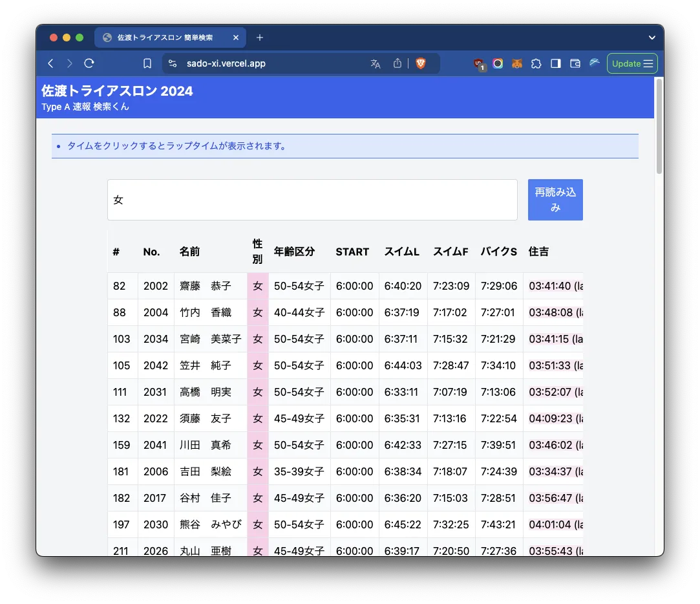700x604 pixels.
Task: Show lap times for 吉田 梨絵's 03:34:37
Action: click(x=550, y=471)
